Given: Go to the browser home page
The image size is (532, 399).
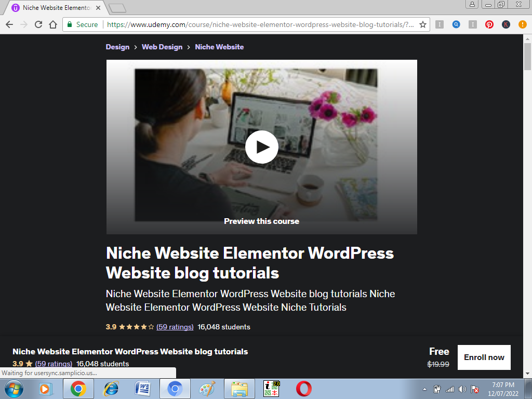Looking at the screenshot, I should (53, 24).
